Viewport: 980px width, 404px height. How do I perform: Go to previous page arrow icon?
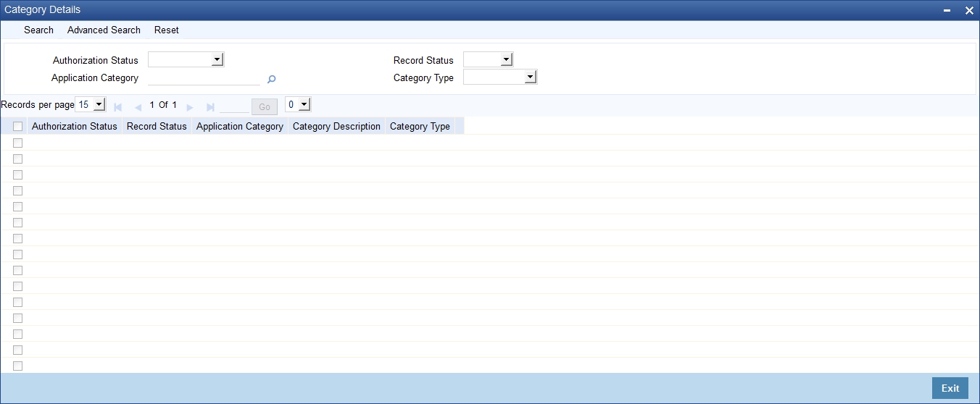[138, 107]
